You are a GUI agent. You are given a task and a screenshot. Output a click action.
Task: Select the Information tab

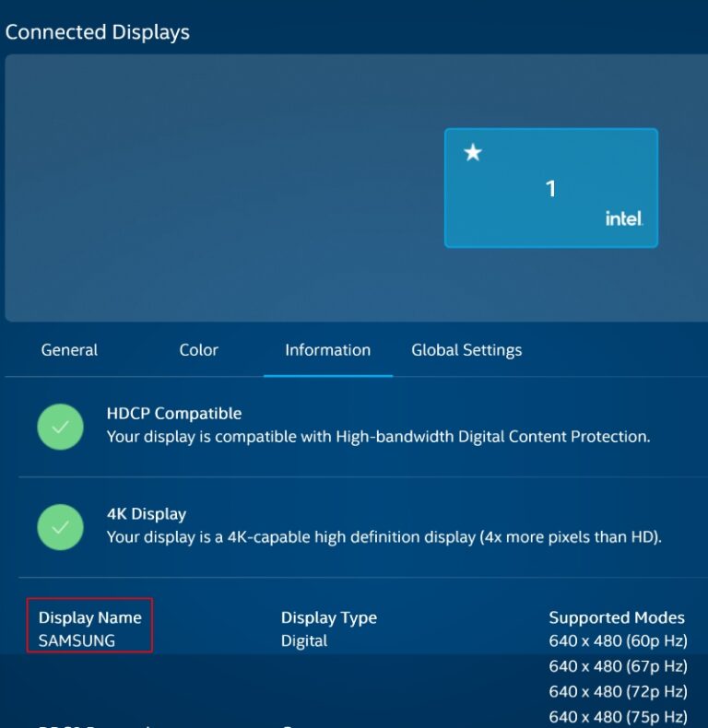click(x=328, y=349)
